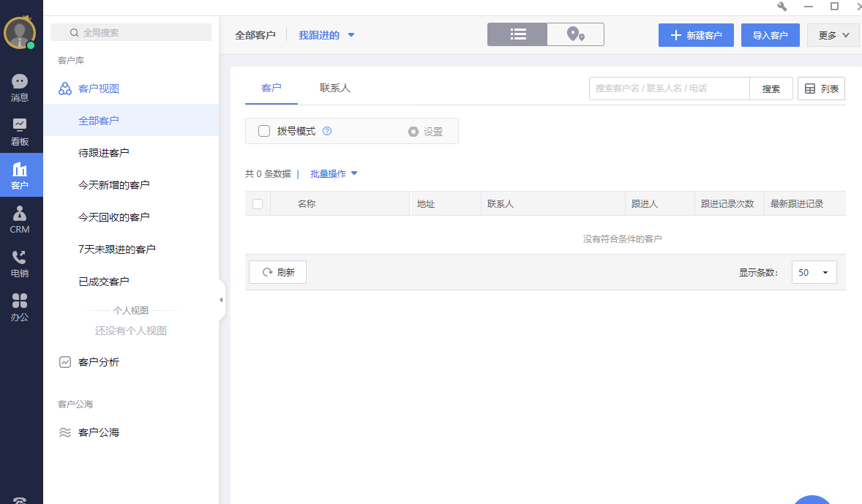切换到地图视图图标
The image size is (862, 504).
pos(575,34)
